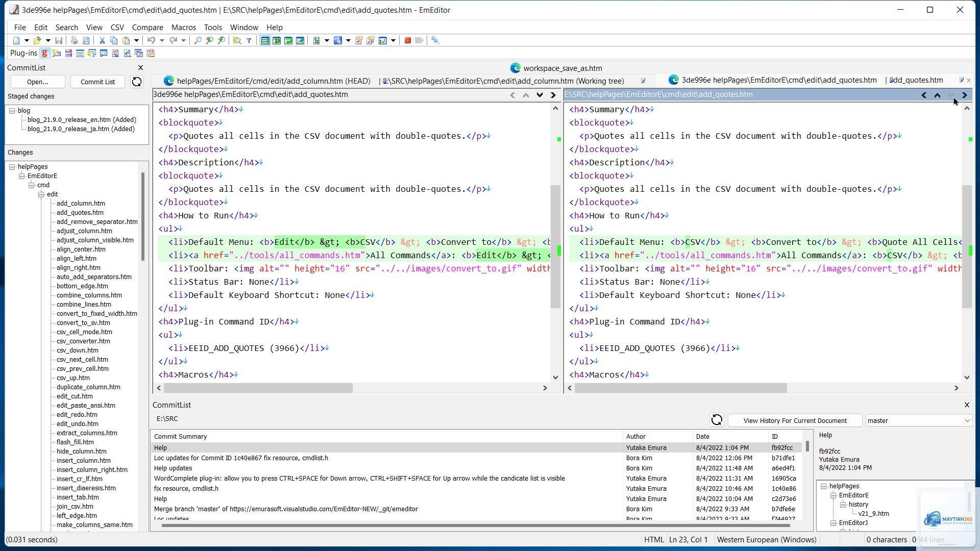Click the CommitList refresh icon in sidebar

[137, 82]
